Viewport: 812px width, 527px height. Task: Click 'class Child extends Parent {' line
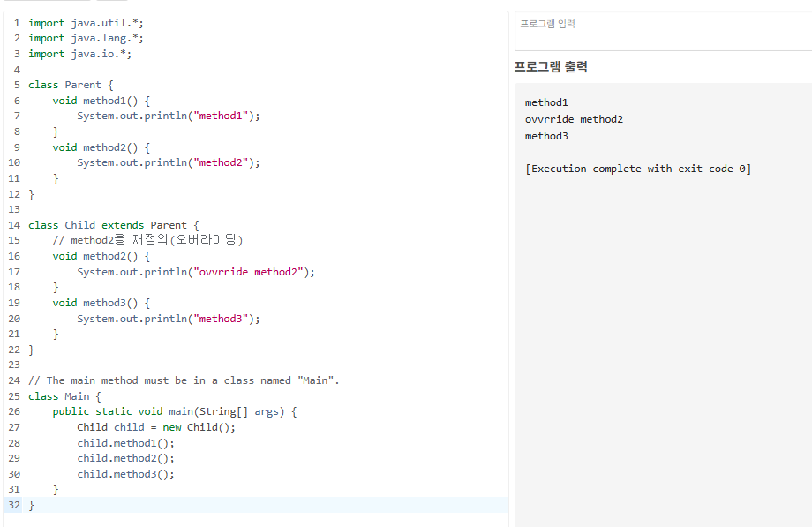[x=113, y=225]
